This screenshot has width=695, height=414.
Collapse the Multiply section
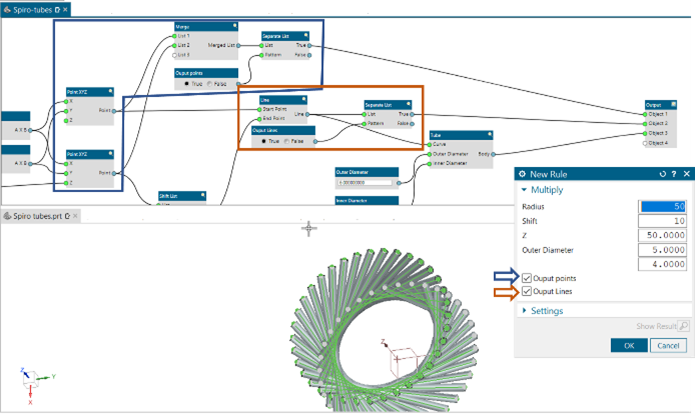524,188
